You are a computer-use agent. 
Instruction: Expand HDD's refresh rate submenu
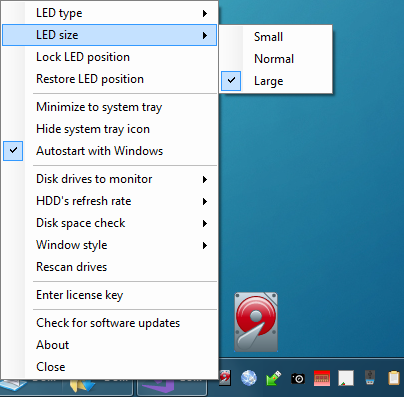point(109,201)
